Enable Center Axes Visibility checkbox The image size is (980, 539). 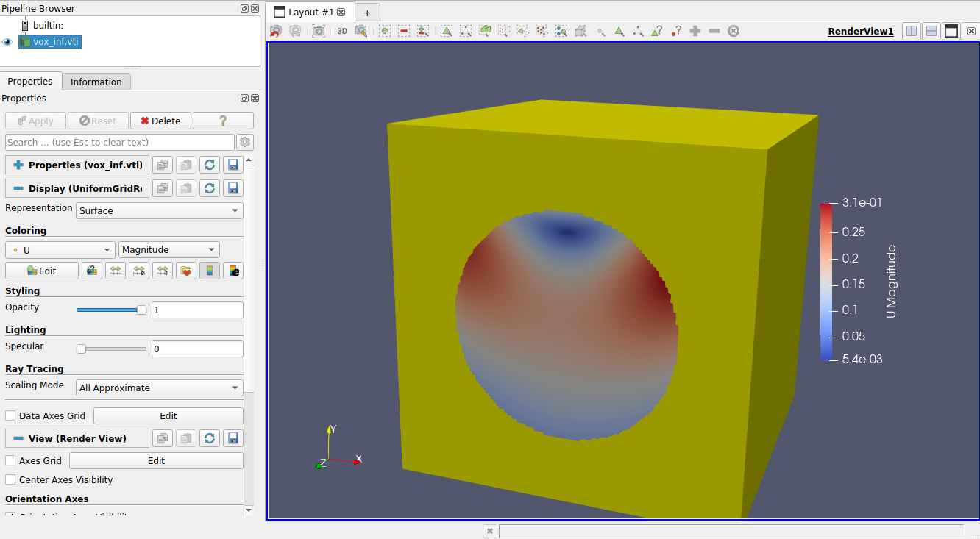click(x=10, y=480)
